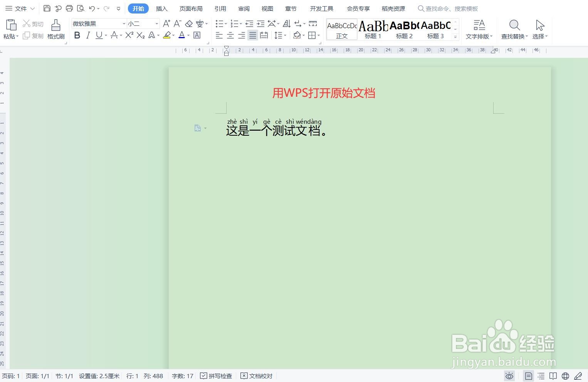The height and width of the screenshot is (382, 588).
Task: Click the pinyin guide (wén) icon
Action: pyautogui.click(x=200, y=24)
